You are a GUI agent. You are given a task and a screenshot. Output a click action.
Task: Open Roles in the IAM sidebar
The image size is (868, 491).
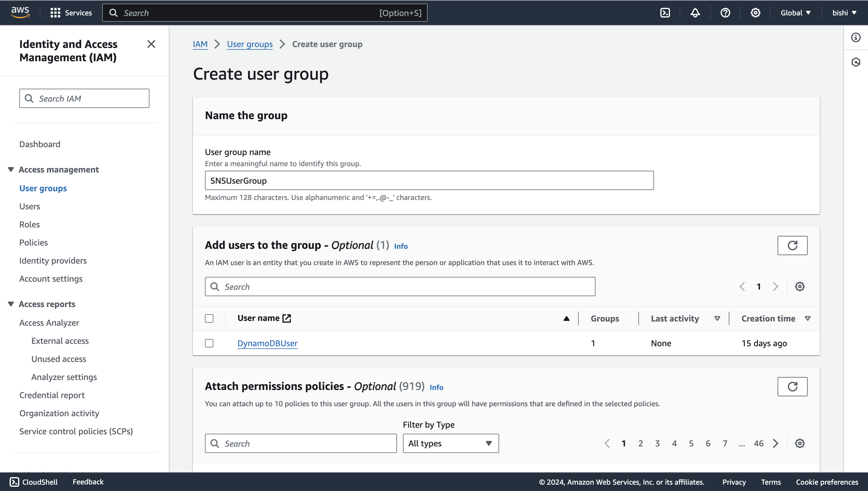pos(29,224)
